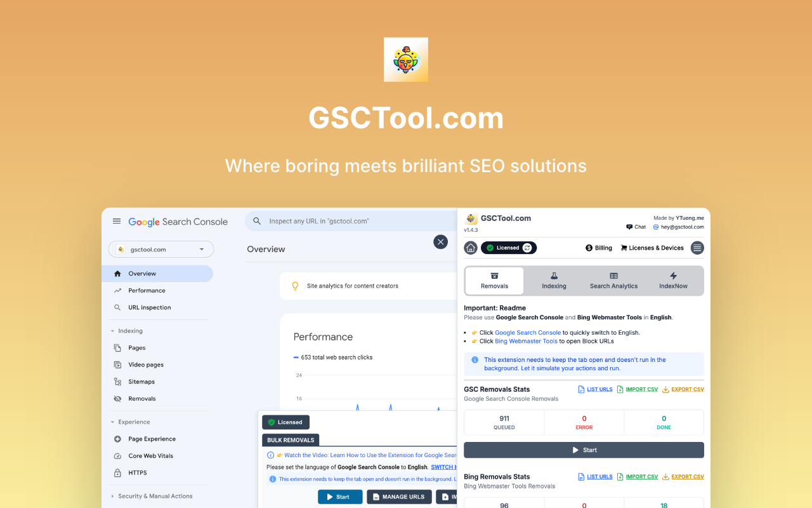Screen dimensions: 812x508
Task: Switch to the IndexNow tab
Action: pyautogui.click(x=673, y=281)
